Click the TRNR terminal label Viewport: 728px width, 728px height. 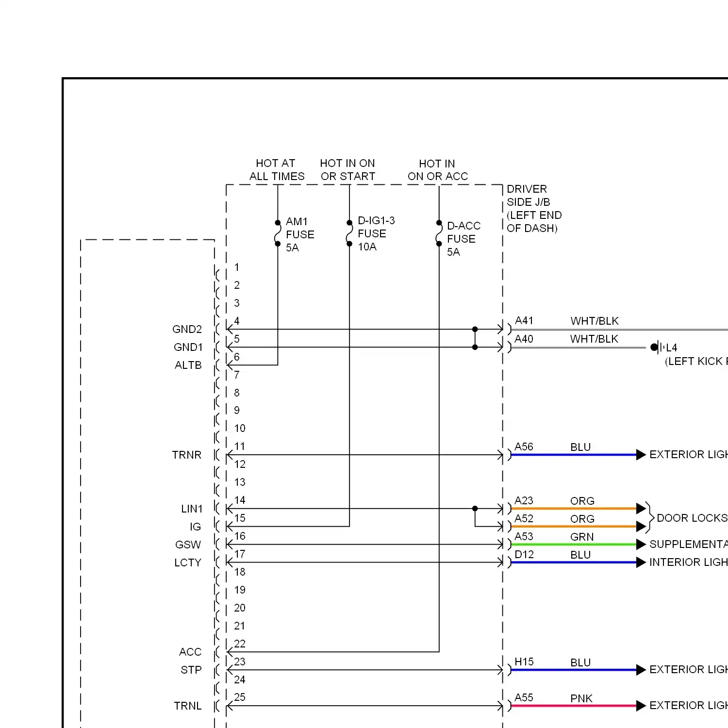(186, 455)
